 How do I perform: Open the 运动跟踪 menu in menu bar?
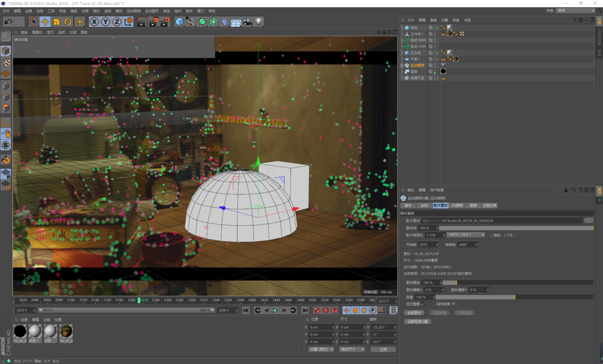(133, 11)
